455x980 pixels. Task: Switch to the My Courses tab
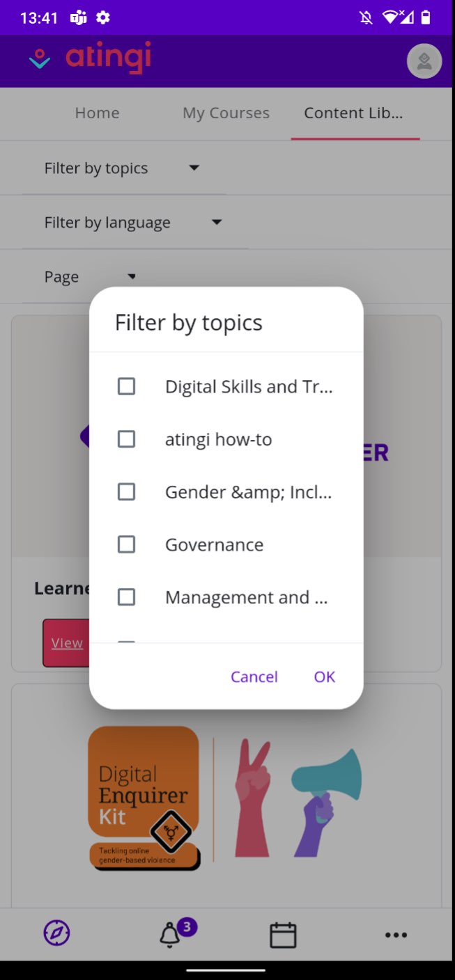(x=226, y=113)
